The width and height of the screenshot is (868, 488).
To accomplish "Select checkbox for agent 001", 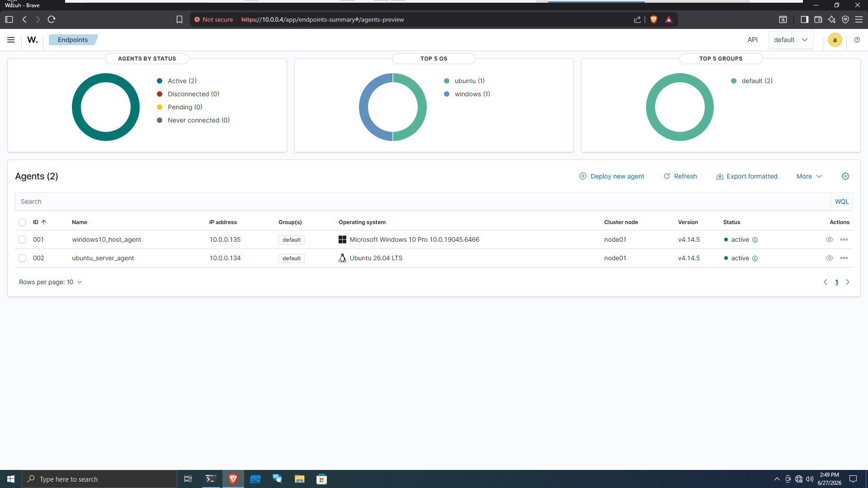I will (x=22, y=239).
